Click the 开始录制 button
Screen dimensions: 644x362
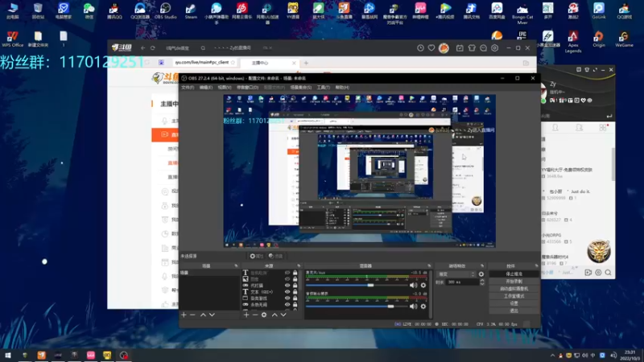point(514,282)
